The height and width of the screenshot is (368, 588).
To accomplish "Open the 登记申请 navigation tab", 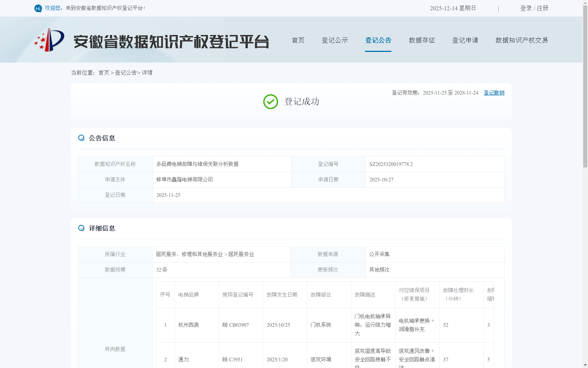I will 465,40.
